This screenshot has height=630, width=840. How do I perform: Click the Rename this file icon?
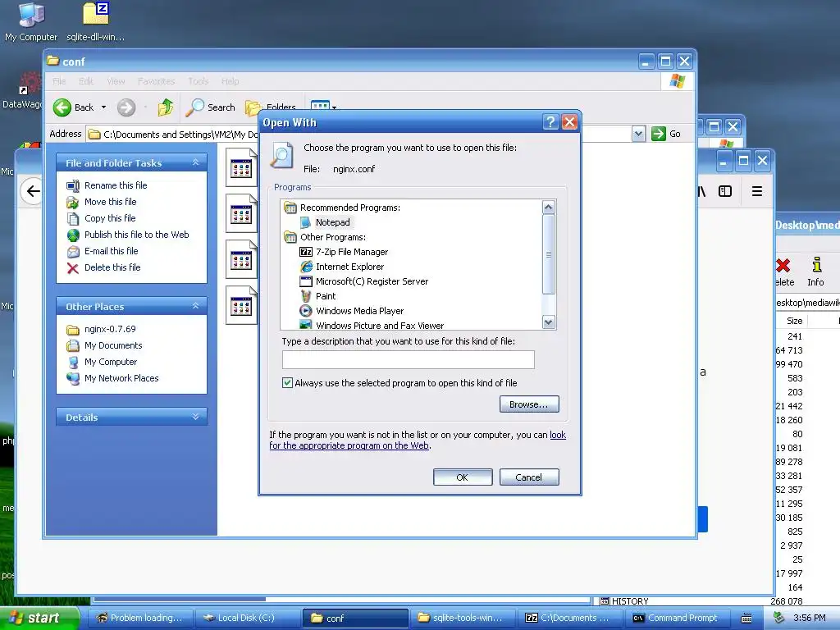tap(73, 186)
